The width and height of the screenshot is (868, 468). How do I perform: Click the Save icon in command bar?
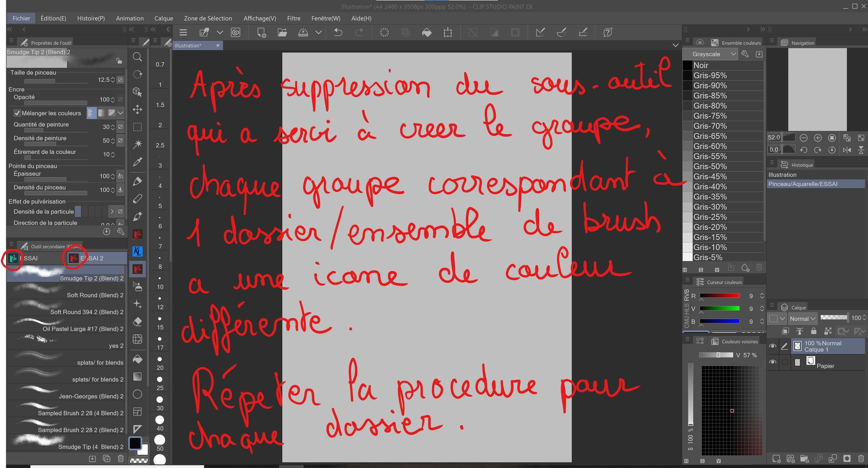point(303,32)
